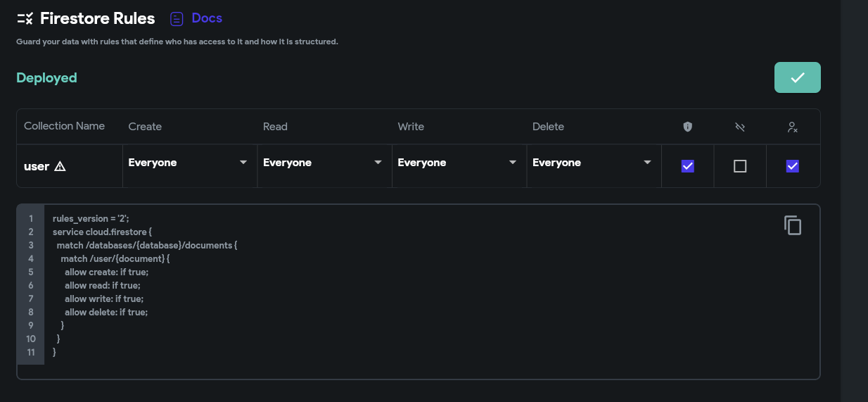Click the shield icon column header
Image resolution: width=868 pixels, height=402 pixels.
tap(688, 127)
